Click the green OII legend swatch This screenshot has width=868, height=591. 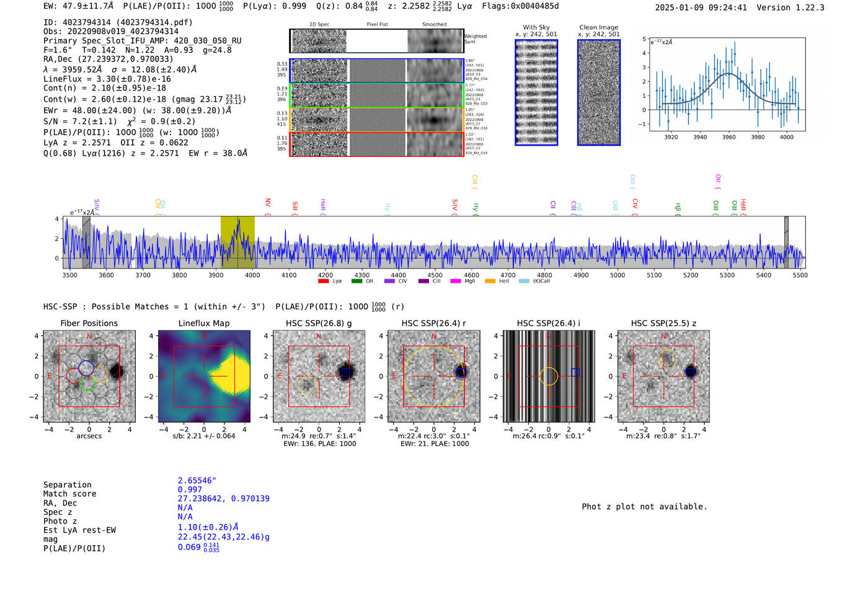(x=356, y=282)
